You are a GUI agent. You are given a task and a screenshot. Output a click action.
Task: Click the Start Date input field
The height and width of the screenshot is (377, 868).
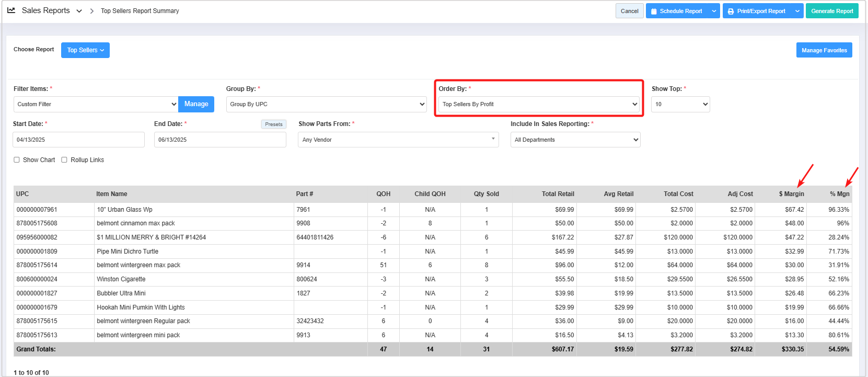(x=78, y=140)
